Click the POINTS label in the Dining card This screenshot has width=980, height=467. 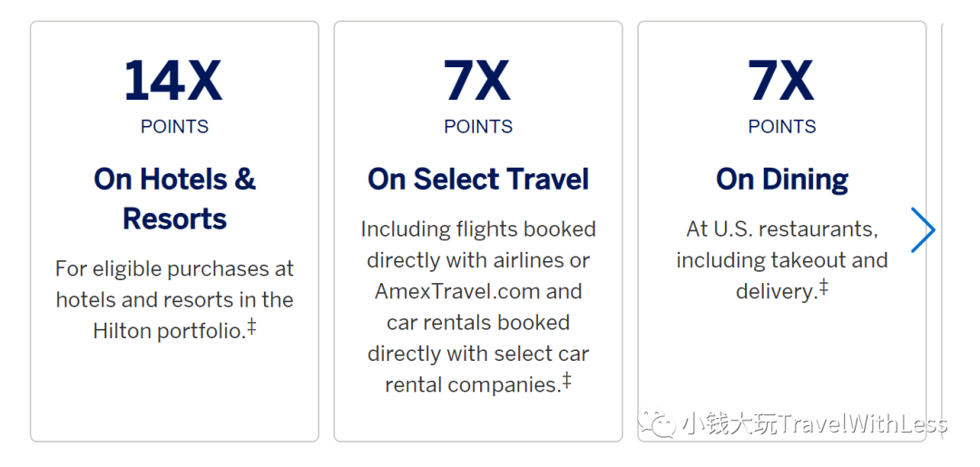point(782,127)
